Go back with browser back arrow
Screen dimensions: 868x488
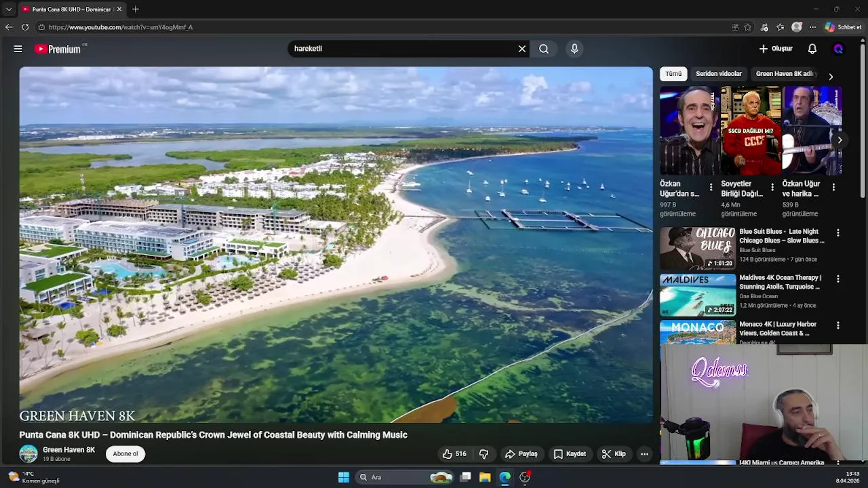pyautogui.click(x=9, y=27)
